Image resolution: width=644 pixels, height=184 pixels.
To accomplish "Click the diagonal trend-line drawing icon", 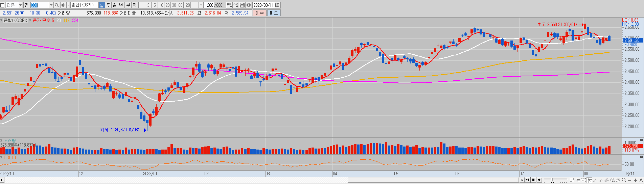I will coord(607,180).
